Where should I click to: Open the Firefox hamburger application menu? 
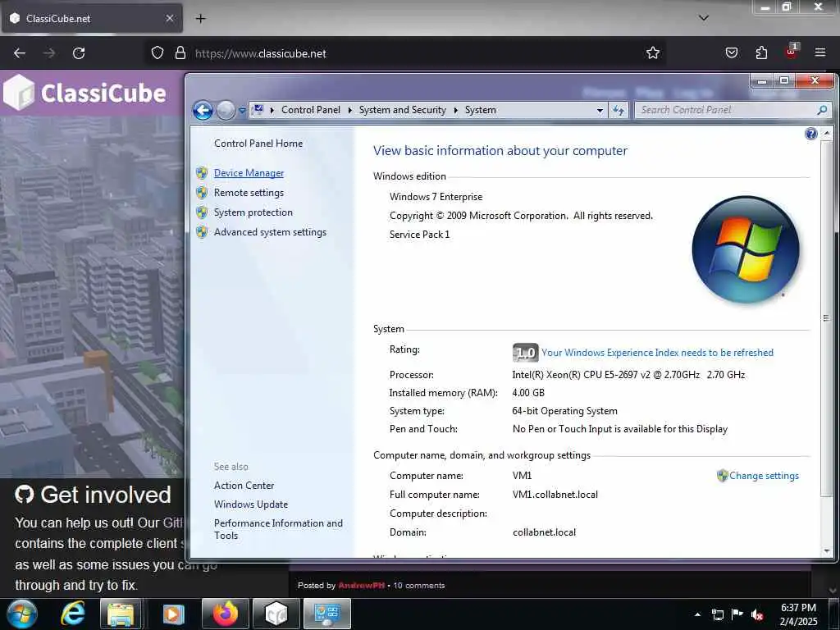pos(820,52)
